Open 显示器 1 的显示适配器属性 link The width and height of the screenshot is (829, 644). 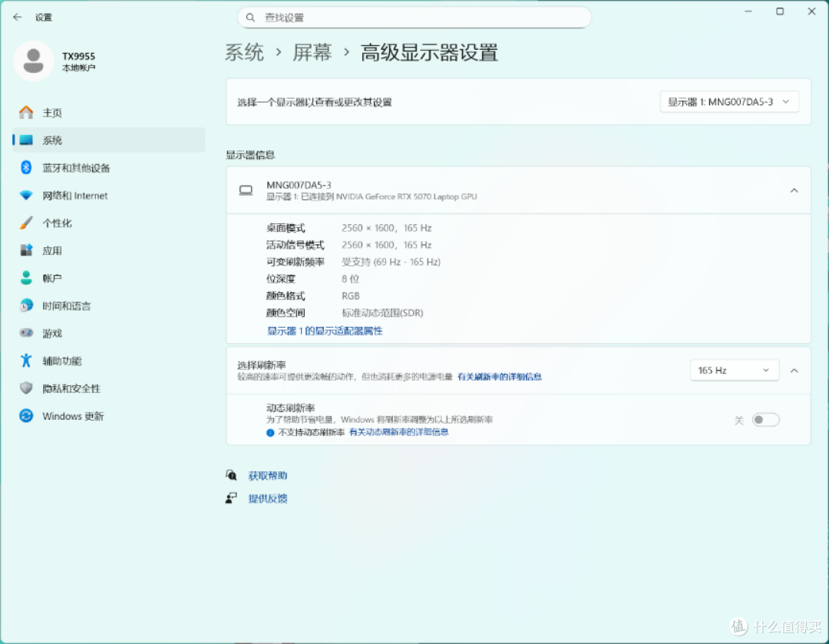(x=325, y=331)
